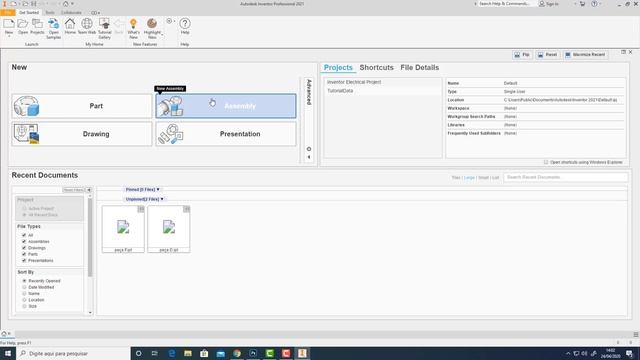This screenshot has height=360, width=640.
Task: Collapse the filter panel arrow
Action: pyautogui.click(x=89, y=190)
